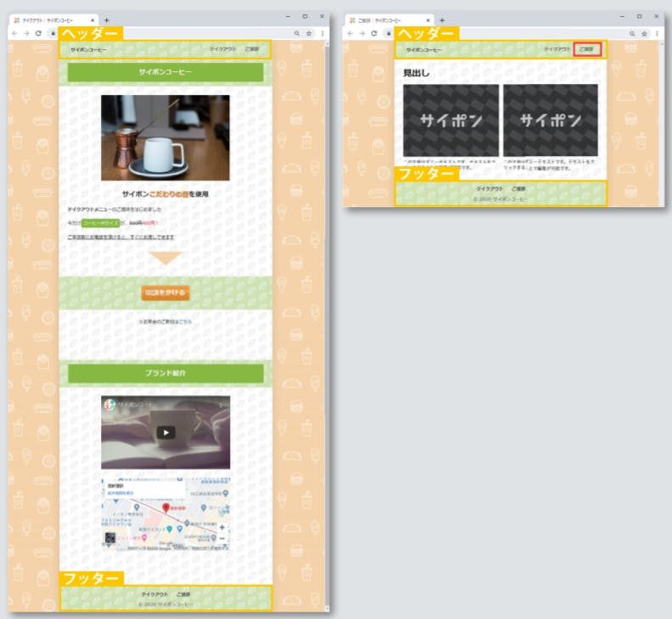
Task: Click footer テイクアウト link in right window
Action: 490,188
